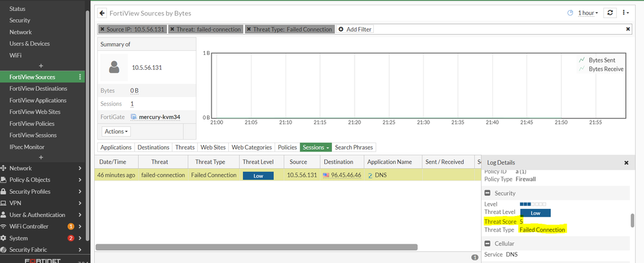
Task: Open IPsec Monitor in the sidebar
Action: pos(27,147)
